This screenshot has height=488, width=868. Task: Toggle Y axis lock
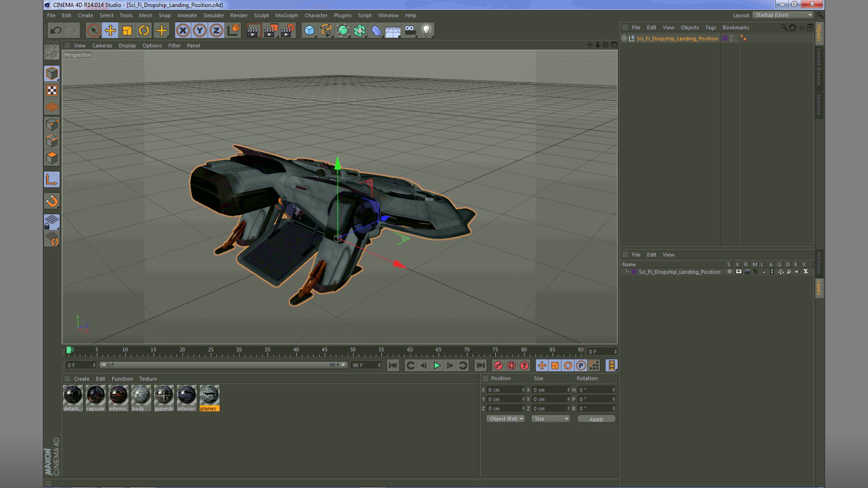click(200, 30)
